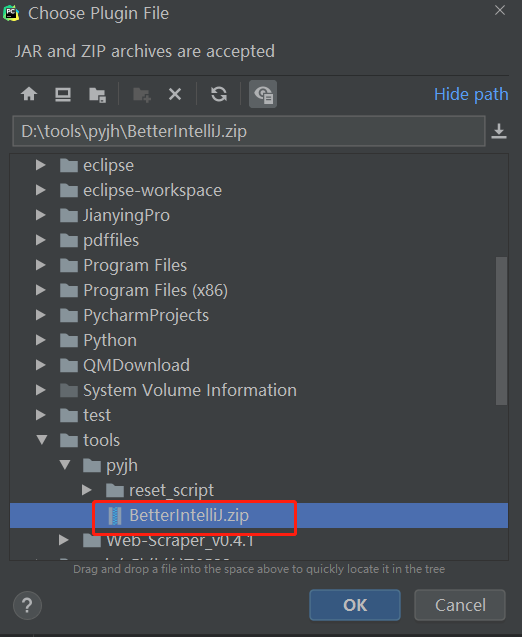522x637 pixels.
Task: Close the Choose Plugin File dialog
Action: click(500, 10)
